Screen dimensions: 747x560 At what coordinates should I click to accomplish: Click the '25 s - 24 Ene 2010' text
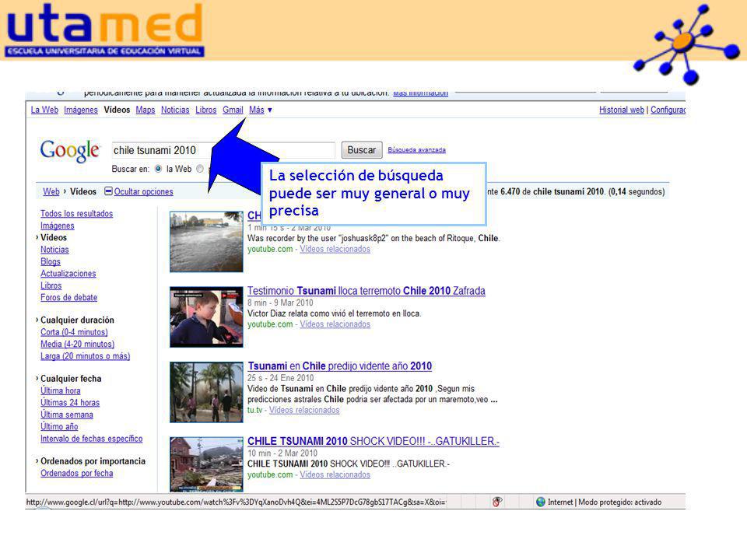(x=281, y=378)
